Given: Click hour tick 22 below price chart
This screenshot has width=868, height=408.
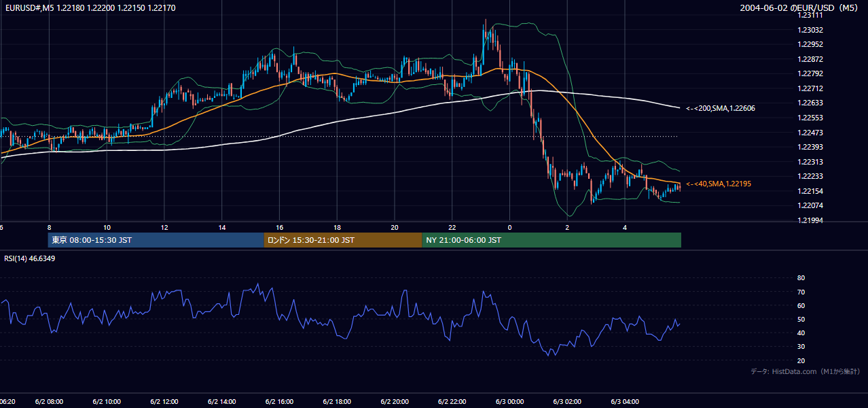Looking at the screenshot, I should (452, 228).
